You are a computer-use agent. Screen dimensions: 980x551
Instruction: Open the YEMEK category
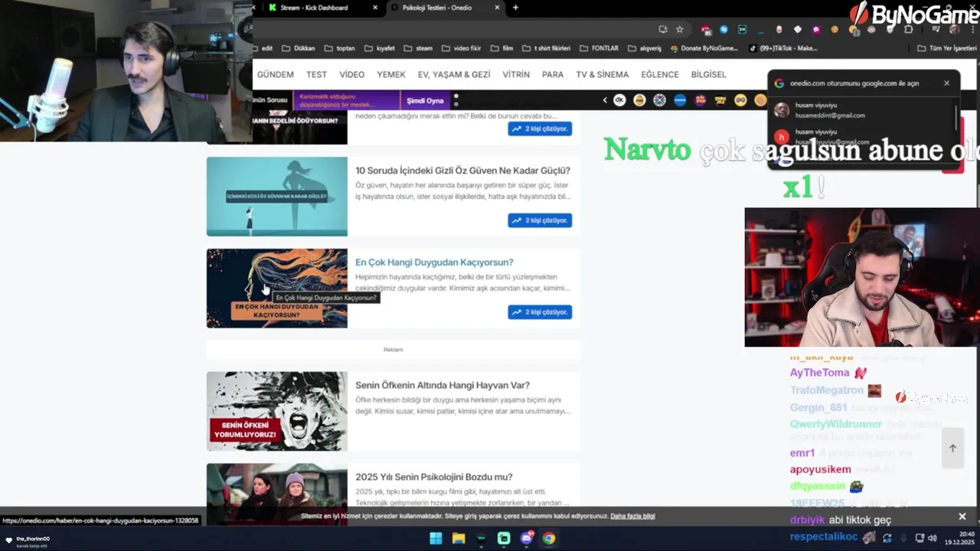[391, 74]
